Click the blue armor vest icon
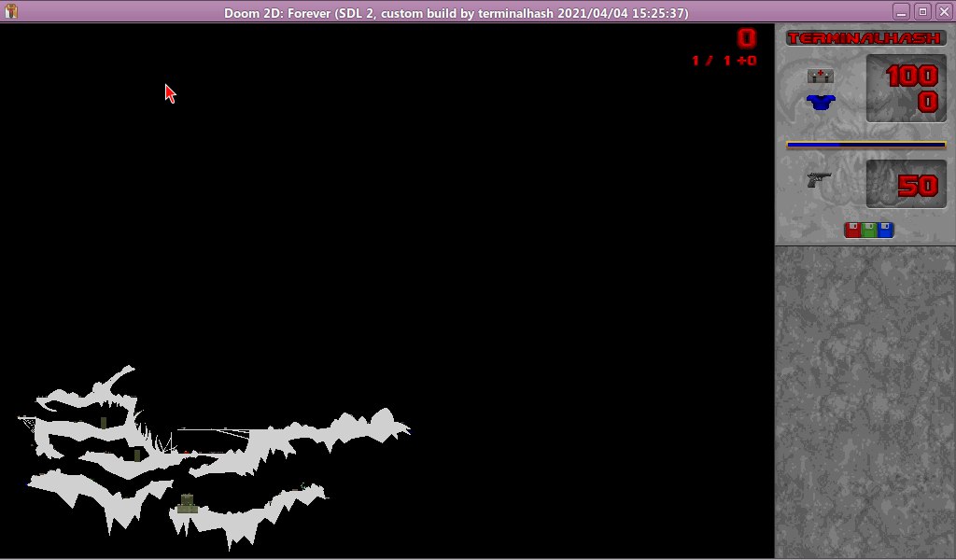 coord(821,103)
